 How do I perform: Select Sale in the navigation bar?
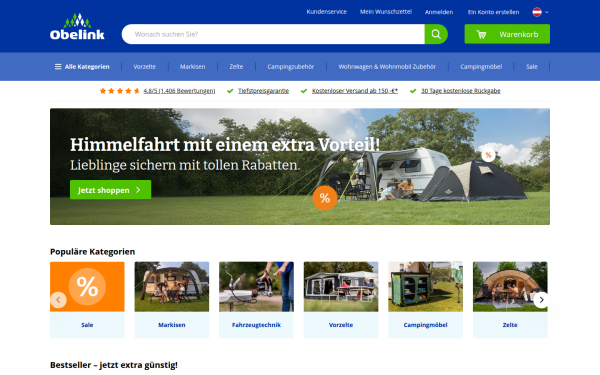(x=532, y=67)
